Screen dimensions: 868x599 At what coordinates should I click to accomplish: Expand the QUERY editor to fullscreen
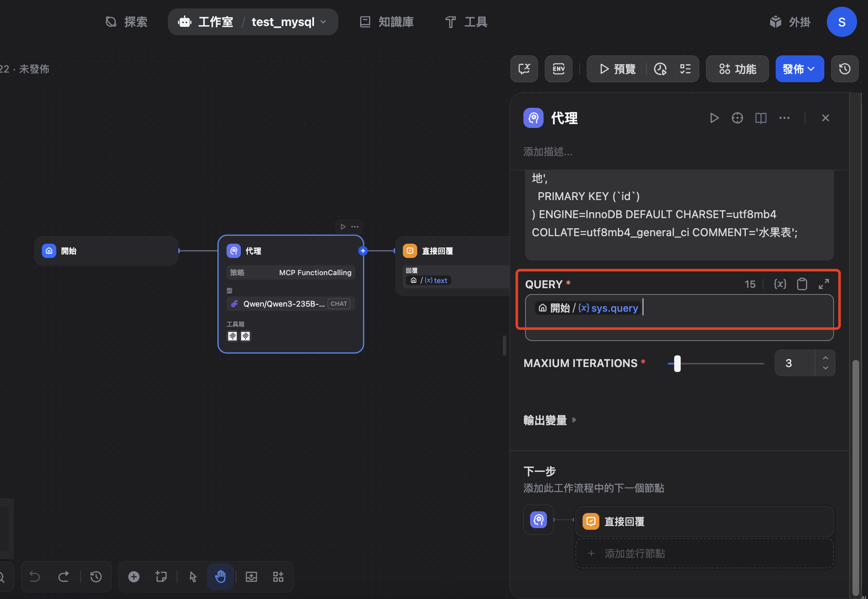824,284
